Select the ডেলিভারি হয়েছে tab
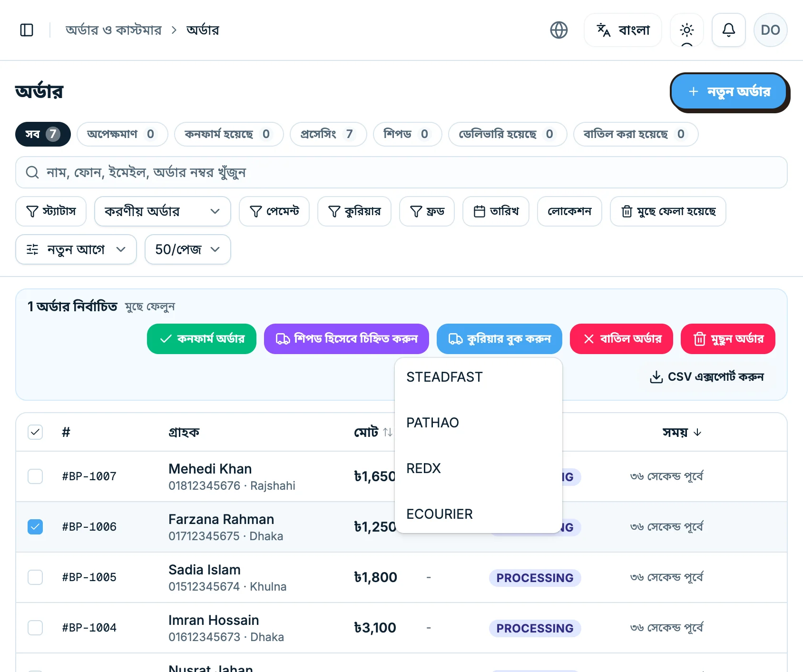 (508, 134)
